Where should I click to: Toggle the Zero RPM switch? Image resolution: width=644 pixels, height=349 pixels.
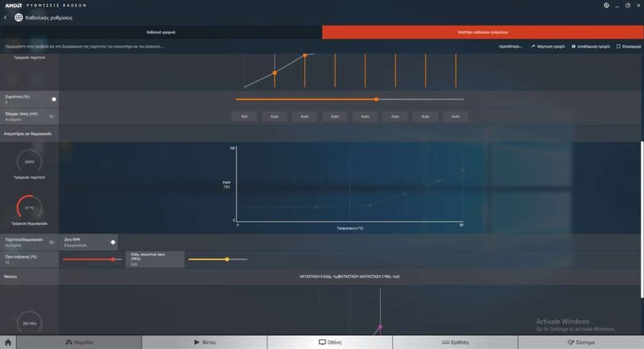[x=113, y=242]
